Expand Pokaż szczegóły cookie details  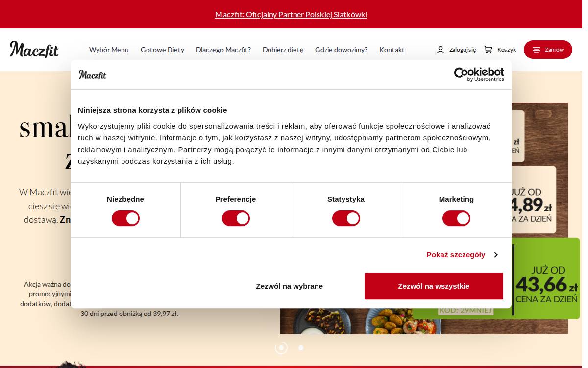tap(463, 255)
